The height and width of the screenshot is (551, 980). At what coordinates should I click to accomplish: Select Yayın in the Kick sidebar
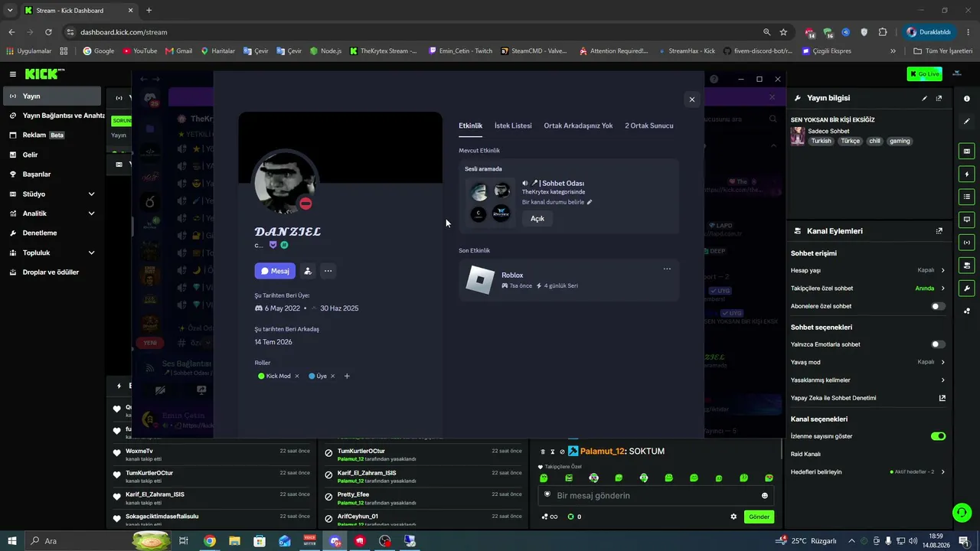pyautogui.click(x=52, y=96)
